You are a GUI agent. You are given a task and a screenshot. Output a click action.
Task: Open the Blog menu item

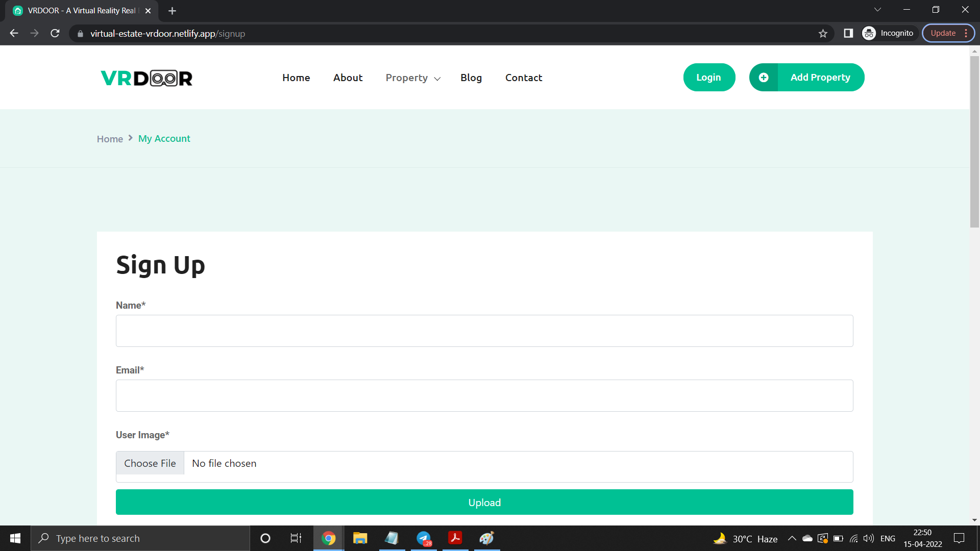(x=471, y=78)
